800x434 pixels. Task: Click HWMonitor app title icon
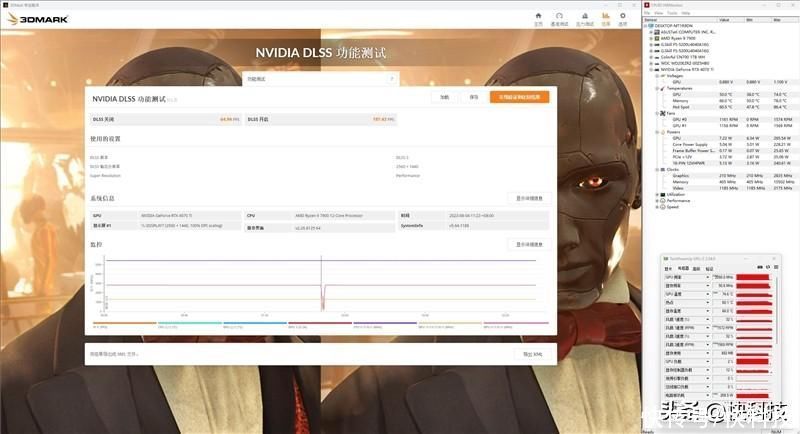647,5
